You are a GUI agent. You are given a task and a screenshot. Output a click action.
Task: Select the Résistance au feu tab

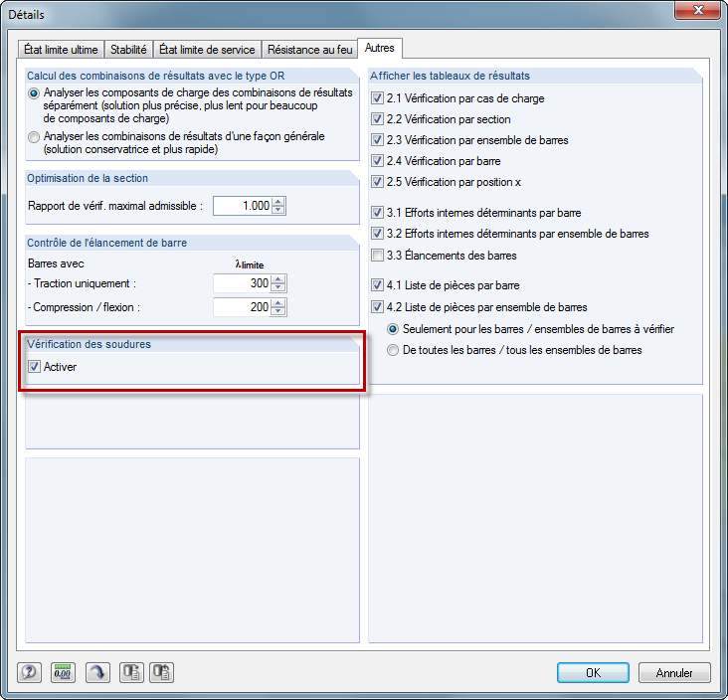309,50
